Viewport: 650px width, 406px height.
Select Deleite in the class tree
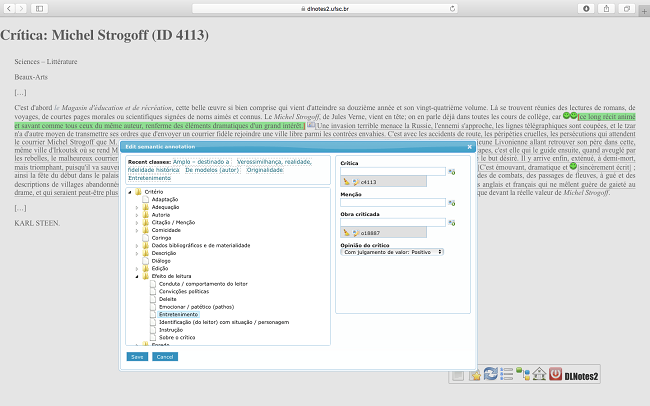coord(167,298)
